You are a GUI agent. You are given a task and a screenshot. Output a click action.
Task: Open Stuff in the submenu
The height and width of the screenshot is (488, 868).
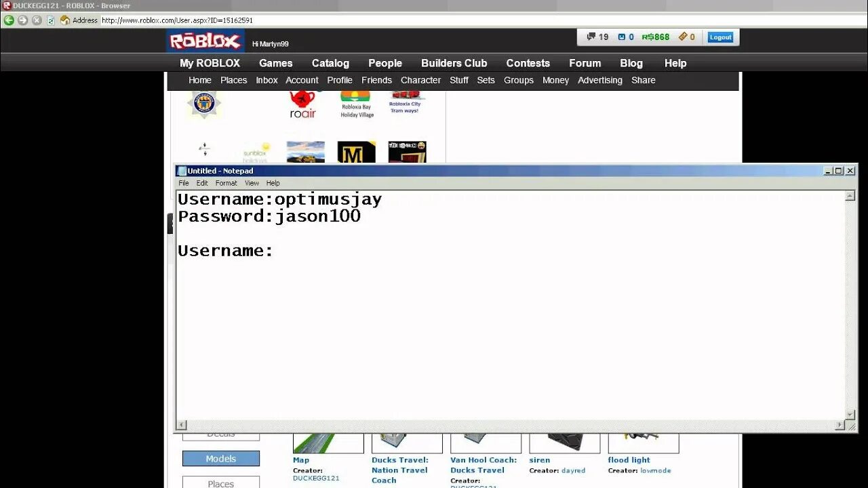click(x=459, y=80)
